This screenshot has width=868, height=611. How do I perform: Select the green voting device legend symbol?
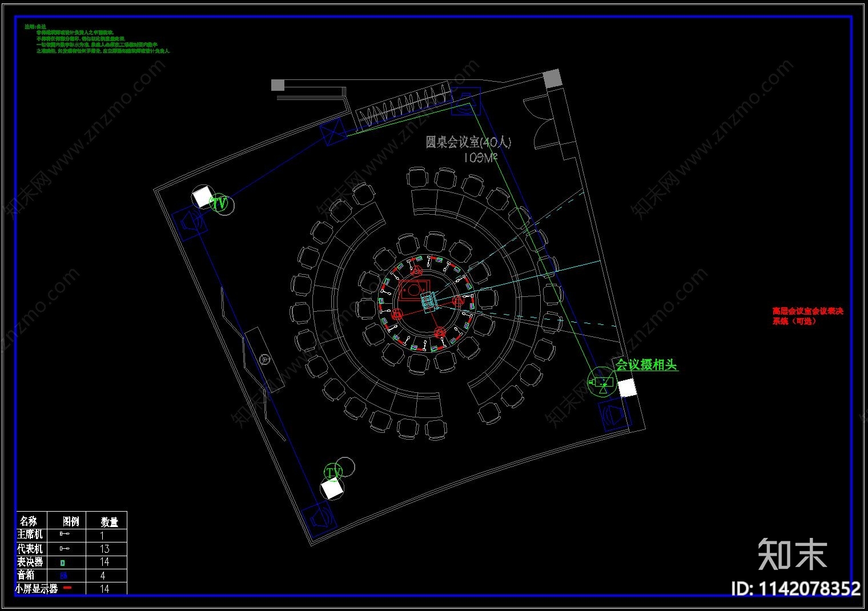click(x=63, y=562)
